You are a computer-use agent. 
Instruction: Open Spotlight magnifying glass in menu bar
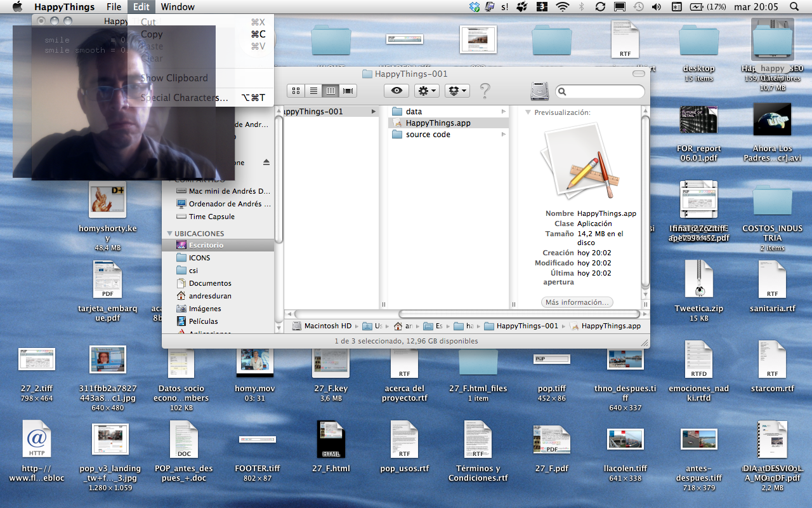click(794, 7)
